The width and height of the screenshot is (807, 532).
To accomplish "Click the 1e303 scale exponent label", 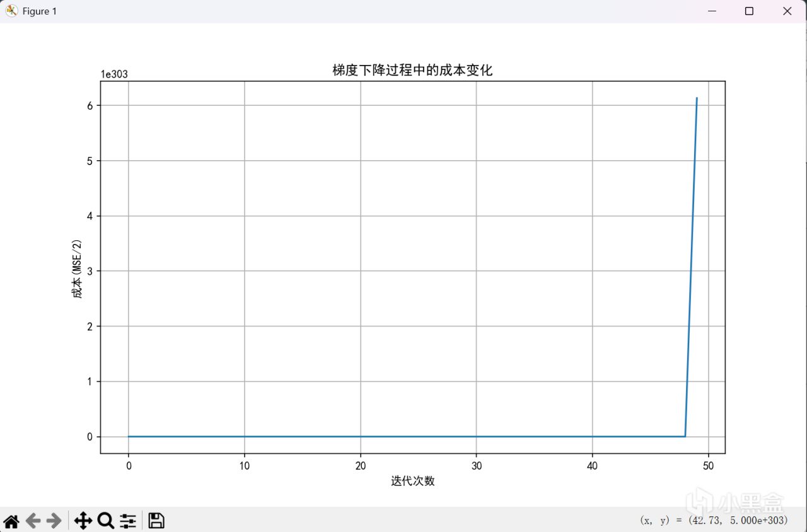I will click(114, 74).
